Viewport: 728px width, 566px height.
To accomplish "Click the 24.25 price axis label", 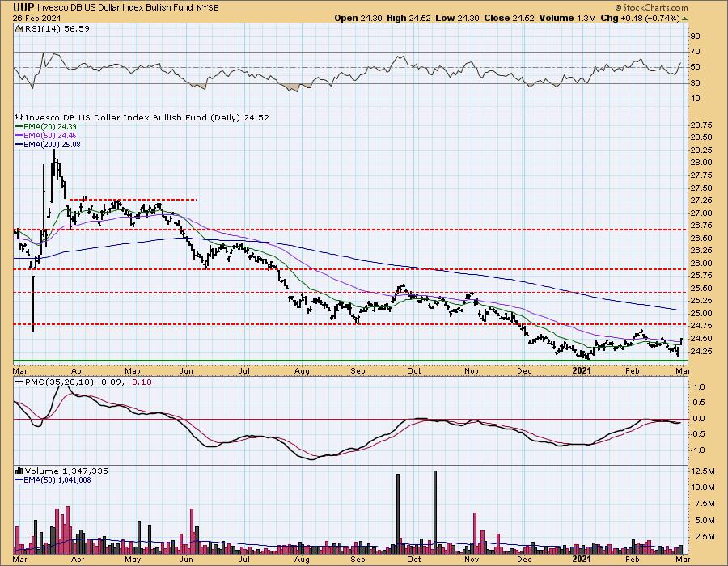I will point(701,351).
